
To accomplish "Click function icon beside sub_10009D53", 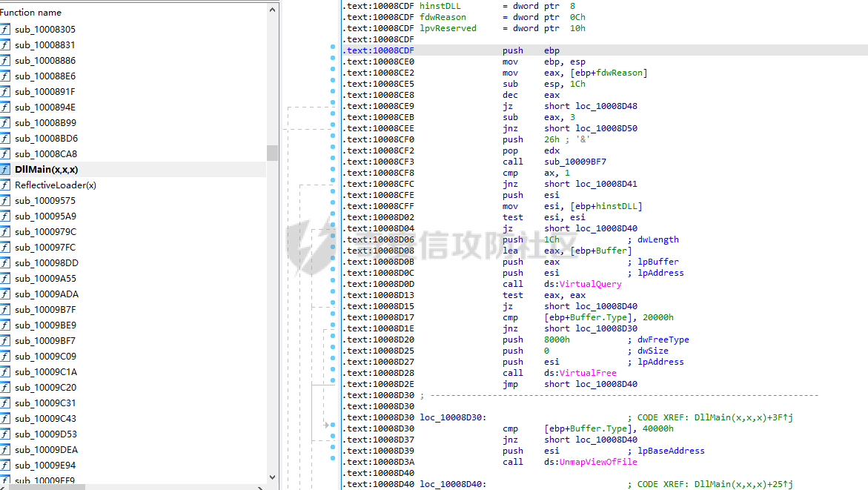I will 5,434.
